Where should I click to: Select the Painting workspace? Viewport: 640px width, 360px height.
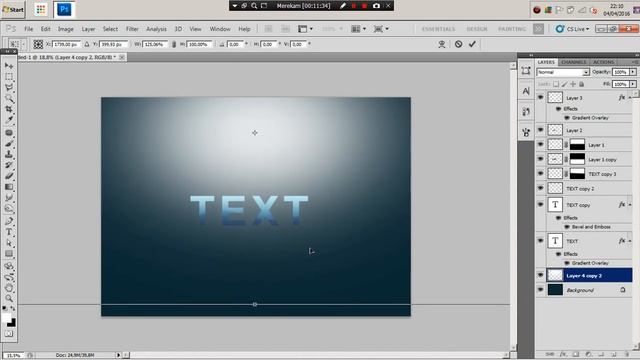(x=512, y=29)
